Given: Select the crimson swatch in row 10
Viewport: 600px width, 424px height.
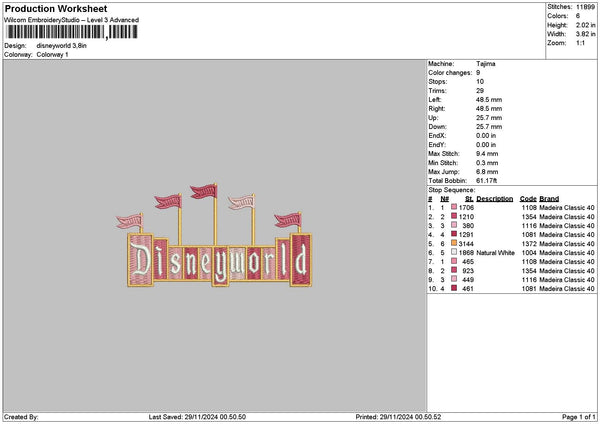Looking at the screenshot, I should pyautogui.click(x=454, y=288).
